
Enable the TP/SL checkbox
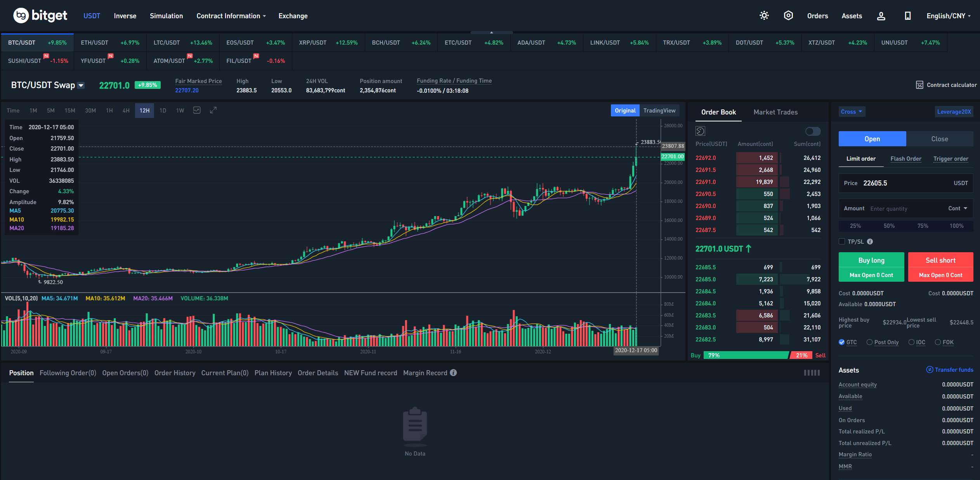[x=842, y=241]
